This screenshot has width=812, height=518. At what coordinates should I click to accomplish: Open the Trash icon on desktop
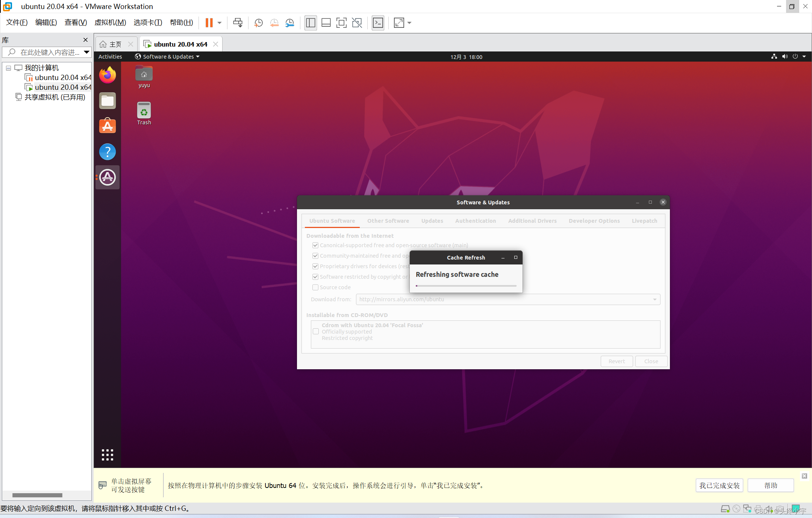click(x=144, y=113)
